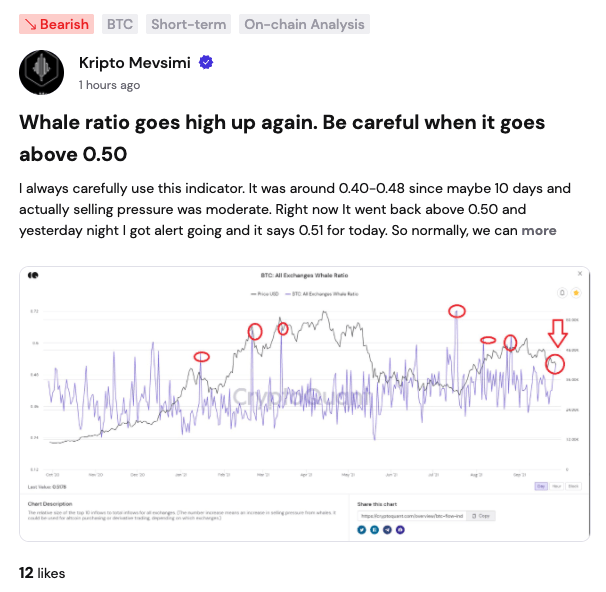The width and height of the screenshot is (606, 592).
Task: Open the On-chain Analysis tag
Action: click(x=305, y=24)
